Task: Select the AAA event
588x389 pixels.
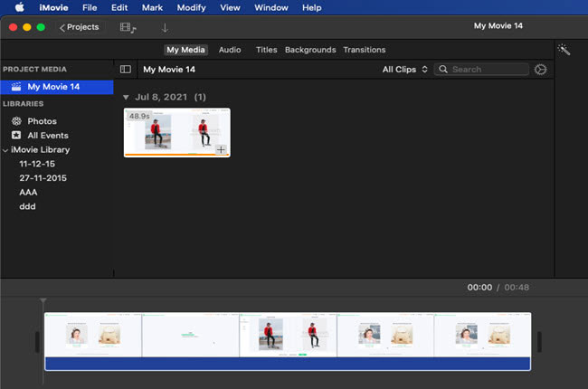Action: pyautogui.click(x=28, y=193)
